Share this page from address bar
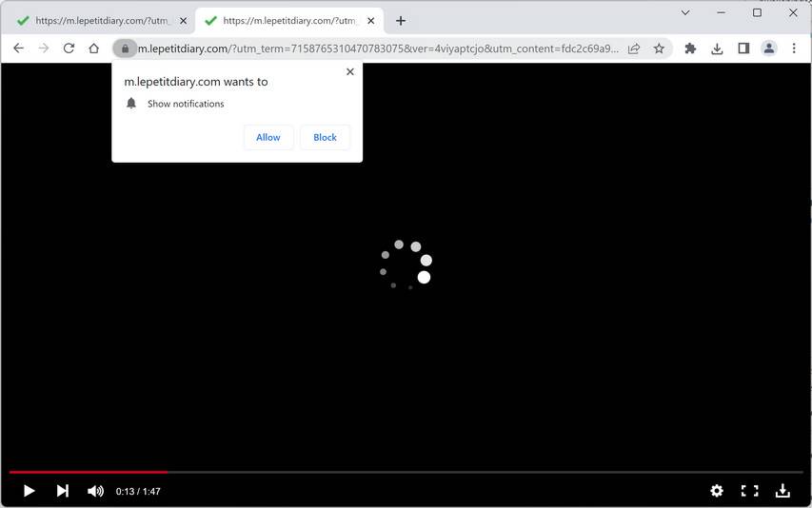The width and height of the screenshot is (812, 508). 634,49
